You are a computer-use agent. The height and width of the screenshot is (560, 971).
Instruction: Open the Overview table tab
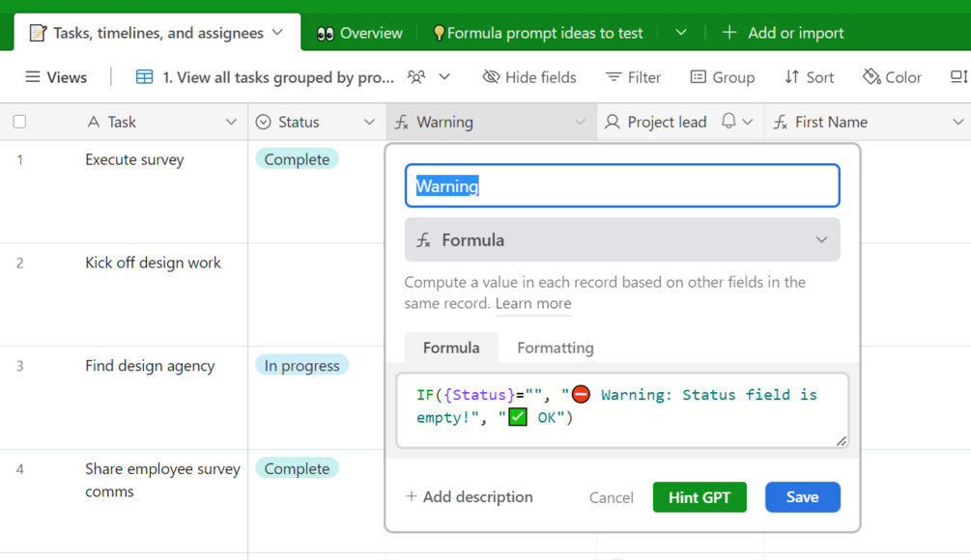(x=359, y=33)
